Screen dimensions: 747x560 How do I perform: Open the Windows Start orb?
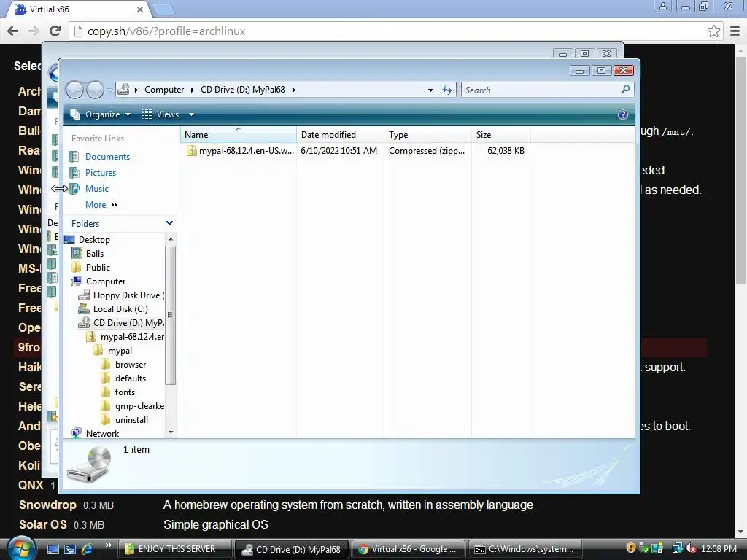(x=21, y=548)
